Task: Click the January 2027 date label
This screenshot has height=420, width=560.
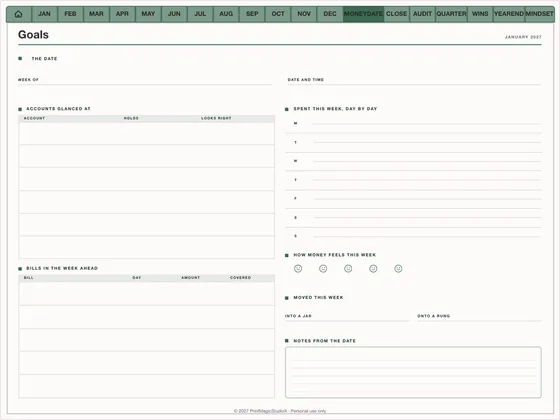Action: tap(523, 37)
